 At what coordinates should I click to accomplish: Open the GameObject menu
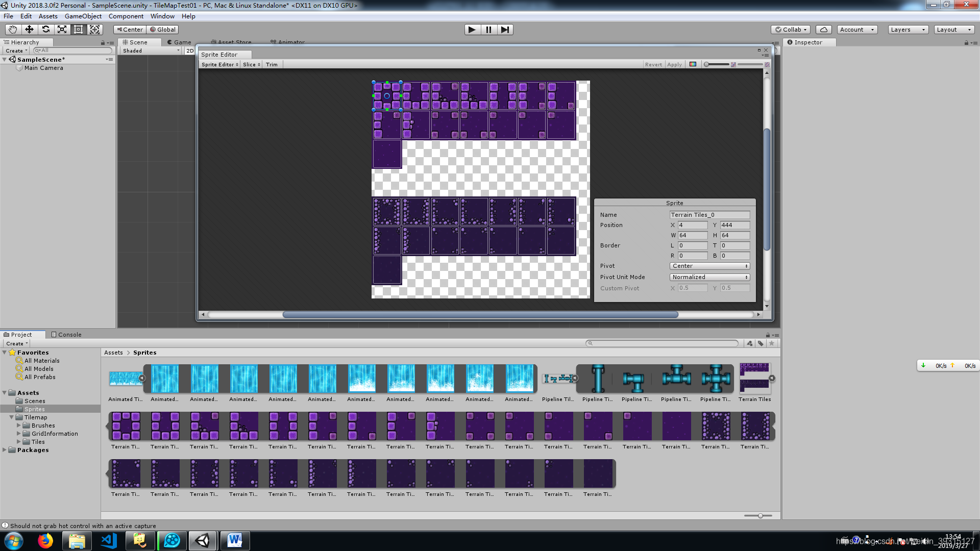click(x=83, y=16)
